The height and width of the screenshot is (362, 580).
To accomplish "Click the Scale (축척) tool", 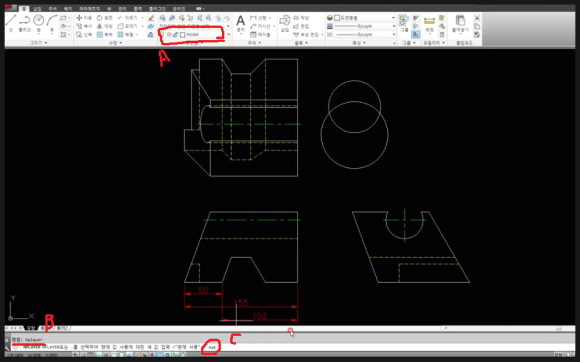I will (x=104, y=34).
